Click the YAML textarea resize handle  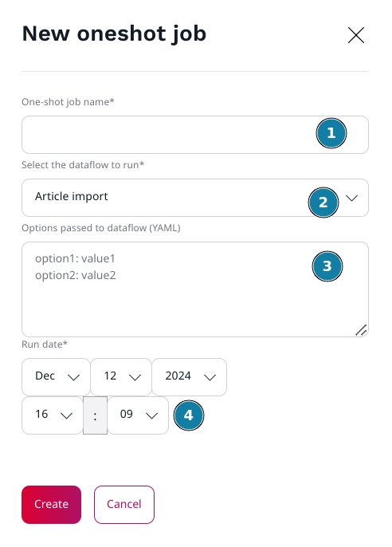click(361, 330)
